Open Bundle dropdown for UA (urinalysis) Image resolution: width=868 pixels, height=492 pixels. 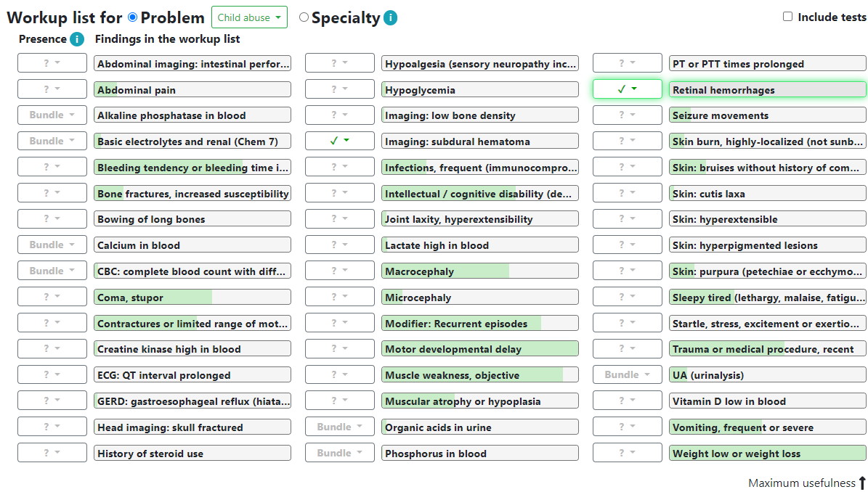tap(627, 374)
